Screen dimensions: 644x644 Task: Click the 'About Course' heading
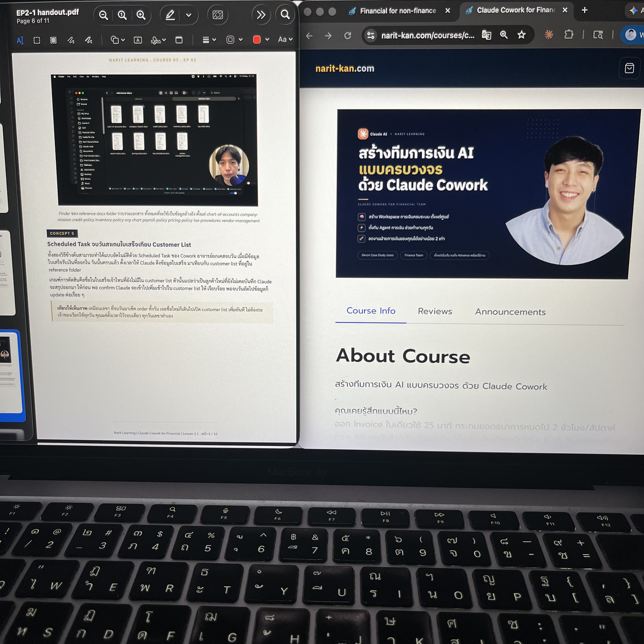[x=403, y=356]
